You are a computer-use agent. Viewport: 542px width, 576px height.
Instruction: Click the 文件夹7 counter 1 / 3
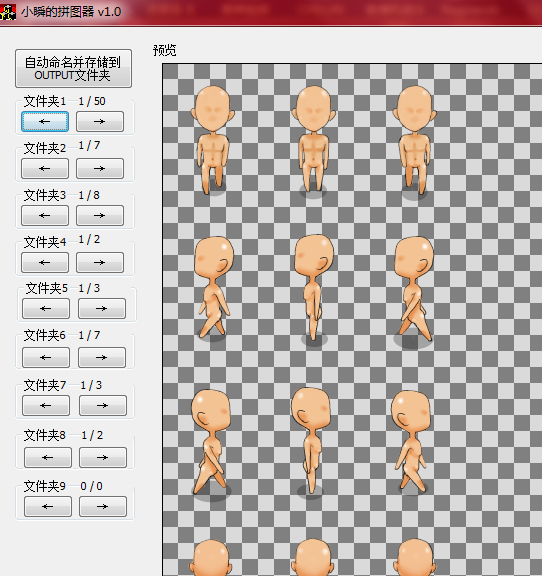pyautogui.click(x=91, y=385)
